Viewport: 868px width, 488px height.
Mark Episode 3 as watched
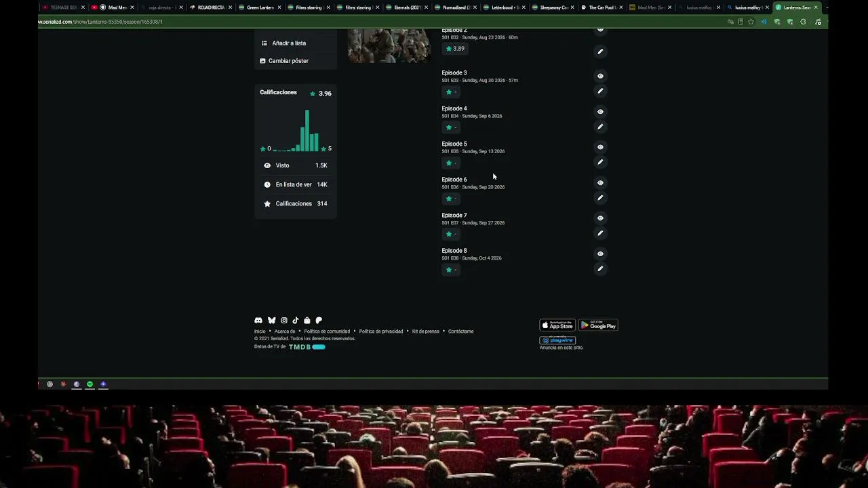tap(600, 76)
